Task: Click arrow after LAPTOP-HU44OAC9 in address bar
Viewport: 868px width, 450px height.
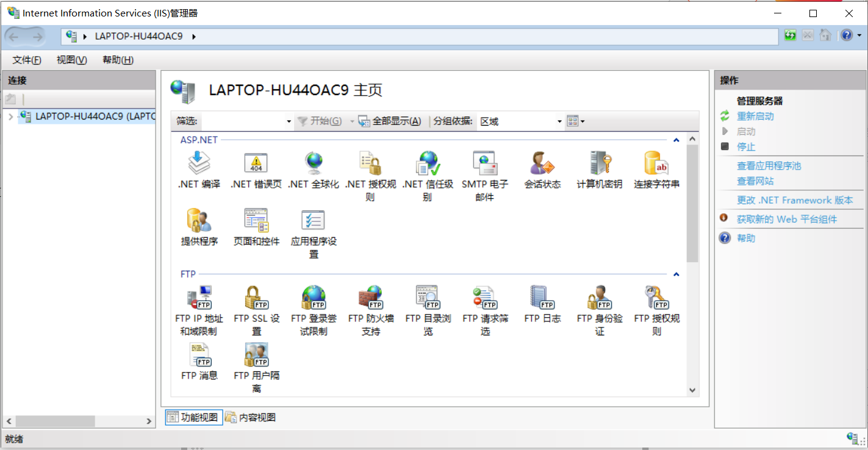Action: click(x=194, y=37)
